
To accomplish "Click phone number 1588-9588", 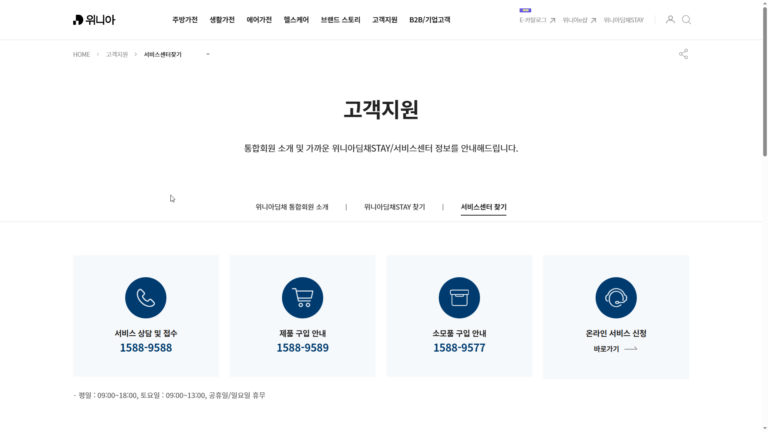I will click(x=146, y=348).
